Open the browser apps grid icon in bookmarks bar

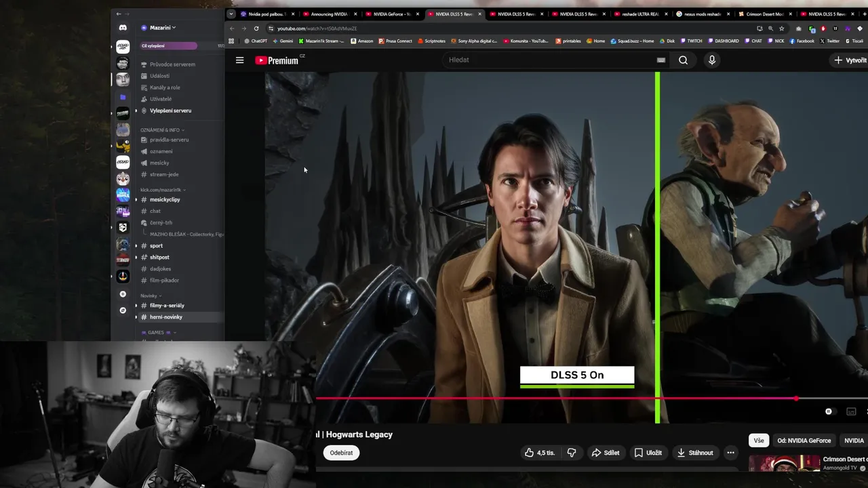(x=231, y=41)
